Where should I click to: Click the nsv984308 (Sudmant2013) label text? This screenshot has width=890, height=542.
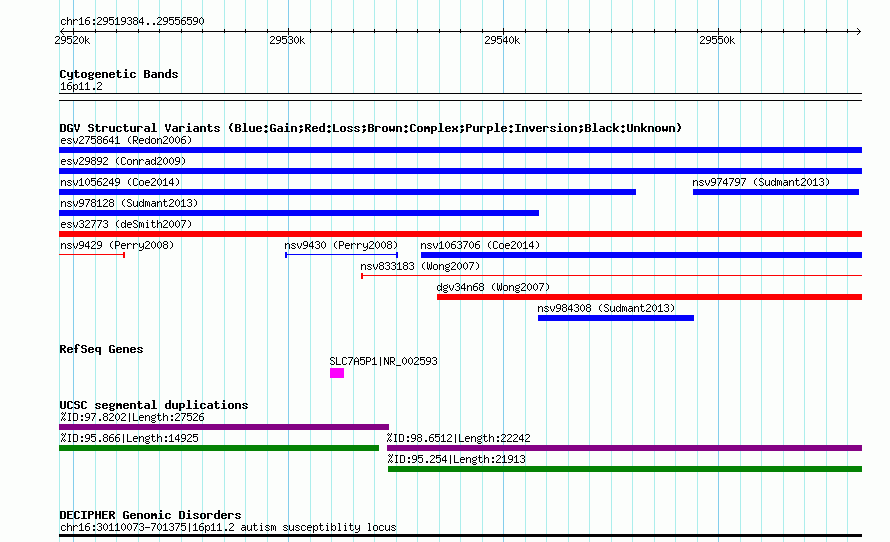click(606, 308)
